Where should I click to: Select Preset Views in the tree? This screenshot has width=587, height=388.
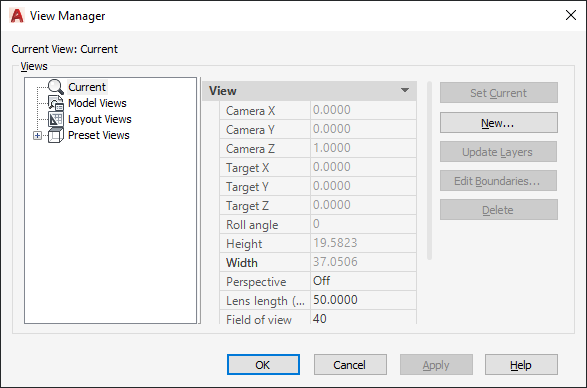pos(98,135)
